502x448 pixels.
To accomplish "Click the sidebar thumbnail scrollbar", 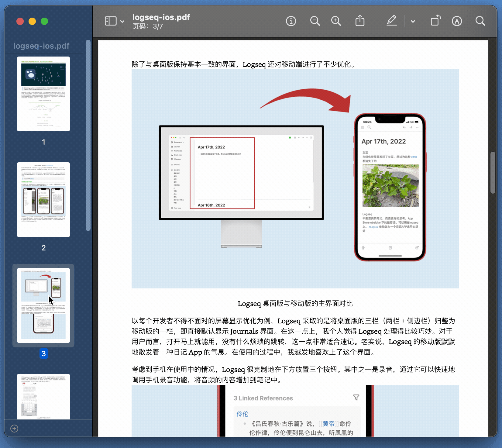I will (88, 135).
